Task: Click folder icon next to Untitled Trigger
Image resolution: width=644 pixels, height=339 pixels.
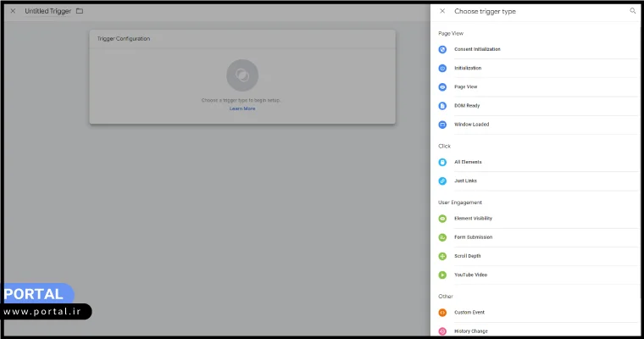Action: coord(80,11)
